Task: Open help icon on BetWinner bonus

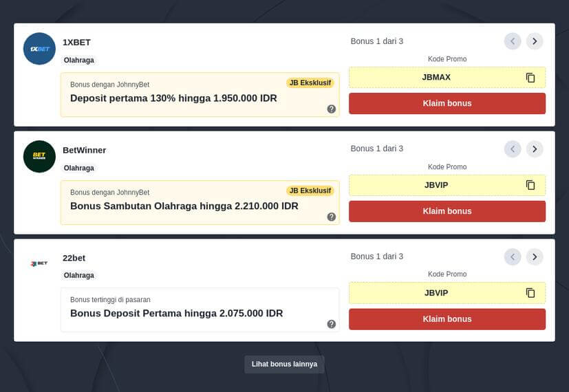Action: [332, 217]
